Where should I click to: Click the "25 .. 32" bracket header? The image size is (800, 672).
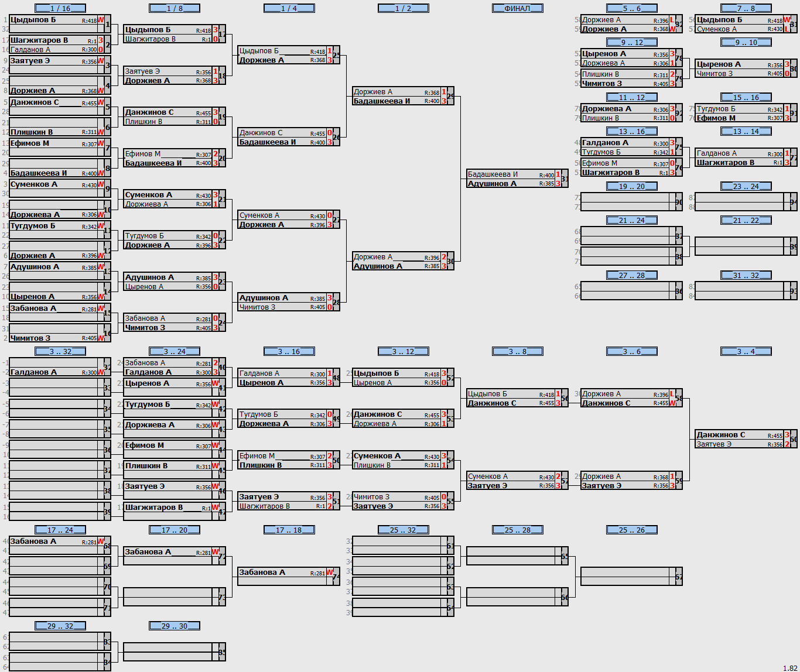[403, 530]
